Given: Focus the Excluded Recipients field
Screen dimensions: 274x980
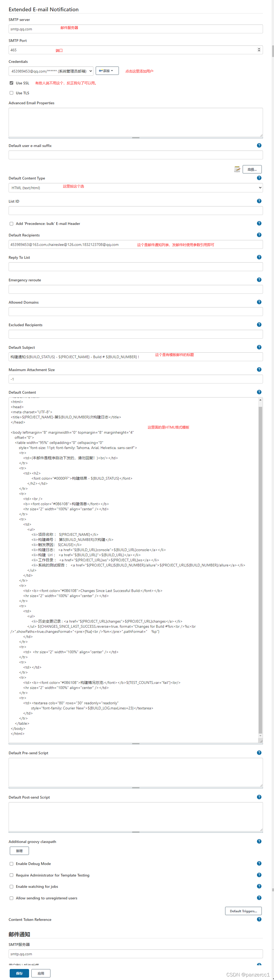Looking at the screenshot, I should tap(136, 334).
